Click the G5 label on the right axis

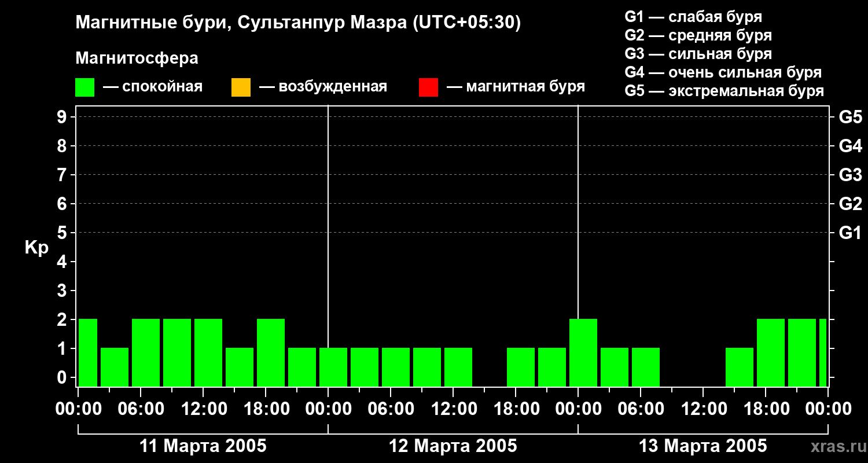pos(851,117)
